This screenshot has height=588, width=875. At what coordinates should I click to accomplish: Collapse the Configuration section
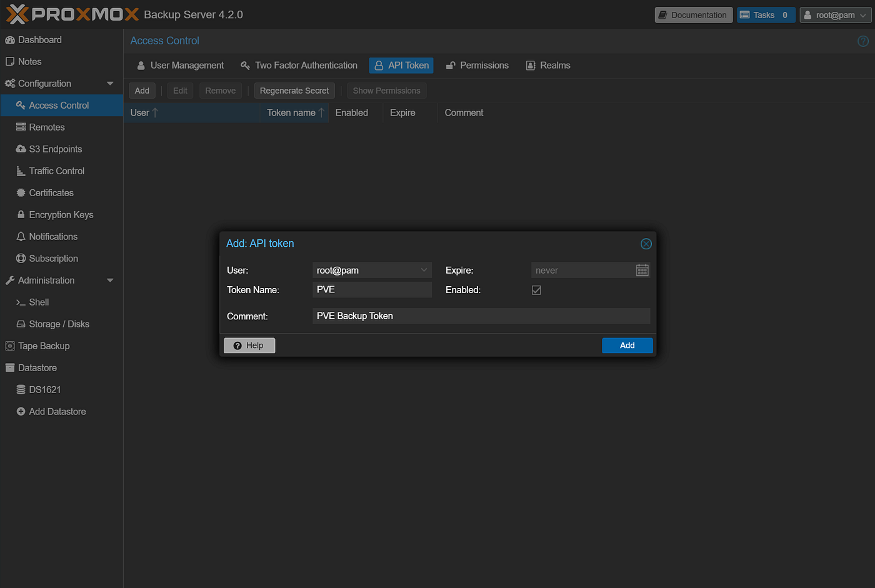pos(111,84)
